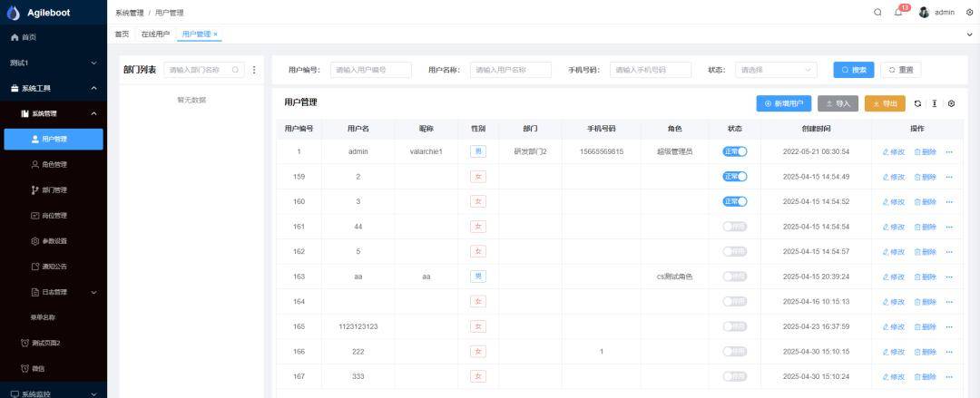Open tab list chevron at right of tabs

[969, 34]
